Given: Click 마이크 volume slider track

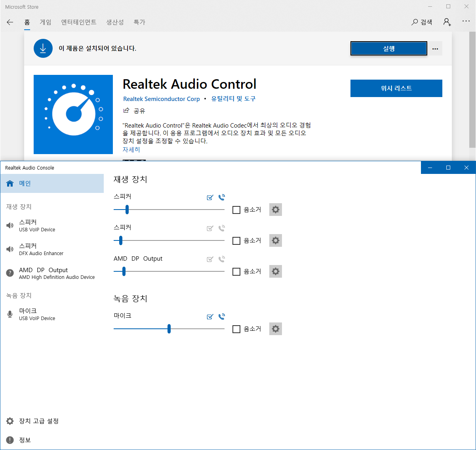Looking at the screenshot, I should click(169, 329).
